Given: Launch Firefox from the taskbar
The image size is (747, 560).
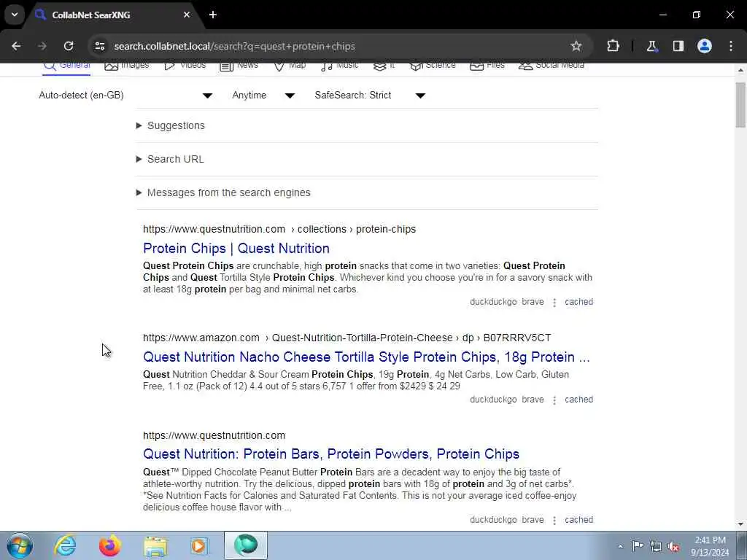Looking at the screenshot, I should pos(110,545).
